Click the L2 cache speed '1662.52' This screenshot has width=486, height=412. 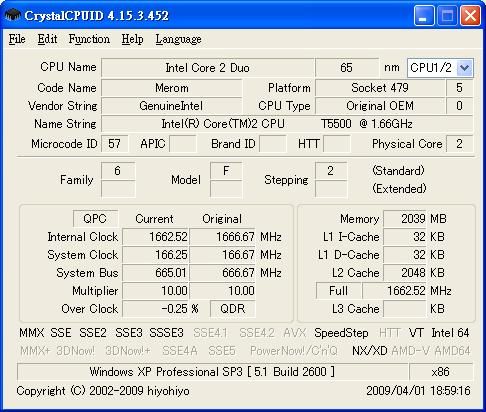[394, 291]
